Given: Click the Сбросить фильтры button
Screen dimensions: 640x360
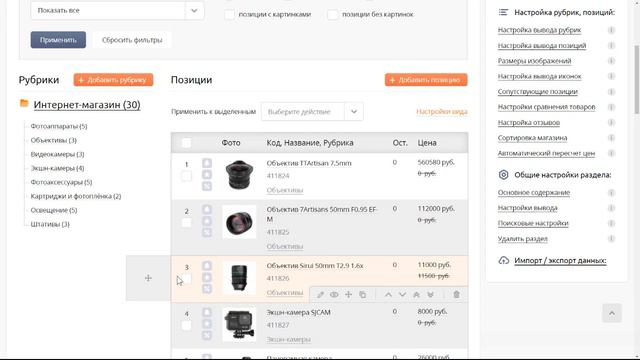Looking at the screenshot, I should [132, 40].
